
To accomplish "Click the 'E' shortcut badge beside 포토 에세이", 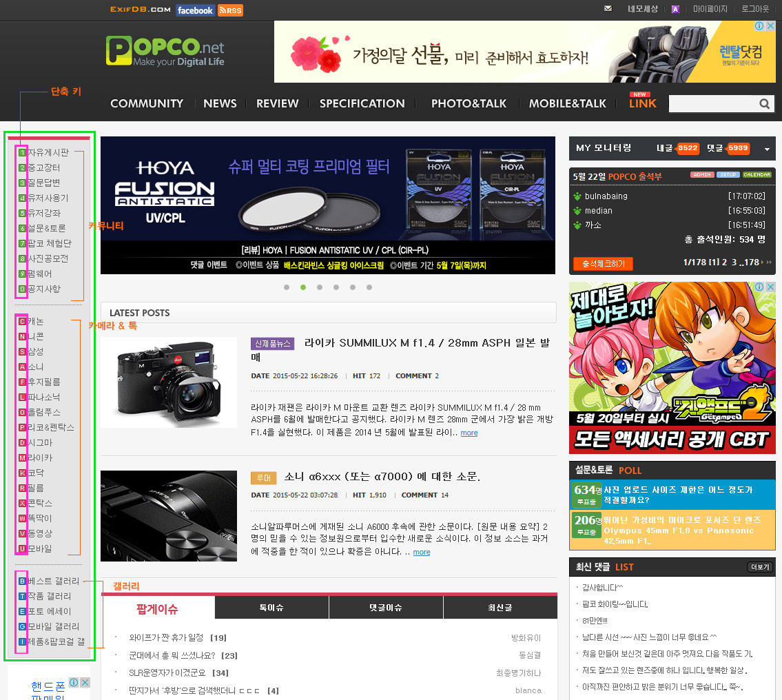I will tap(23, 611).
